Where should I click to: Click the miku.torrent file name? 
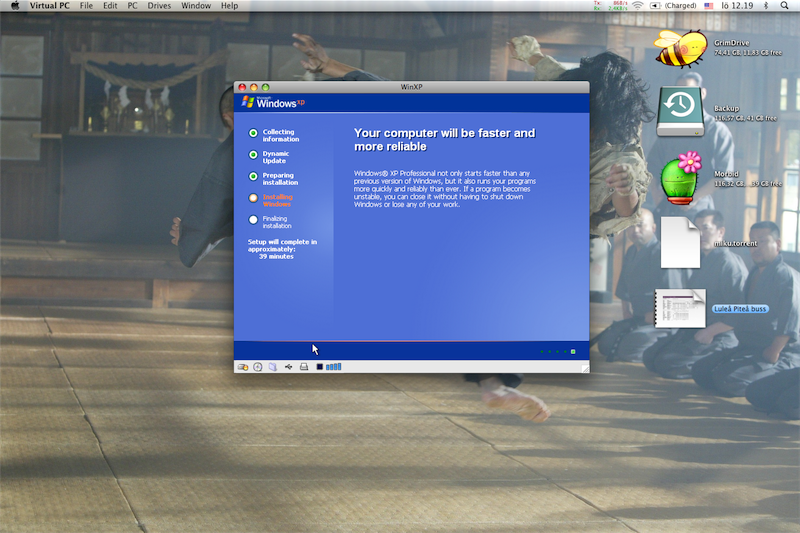(735, 243)
